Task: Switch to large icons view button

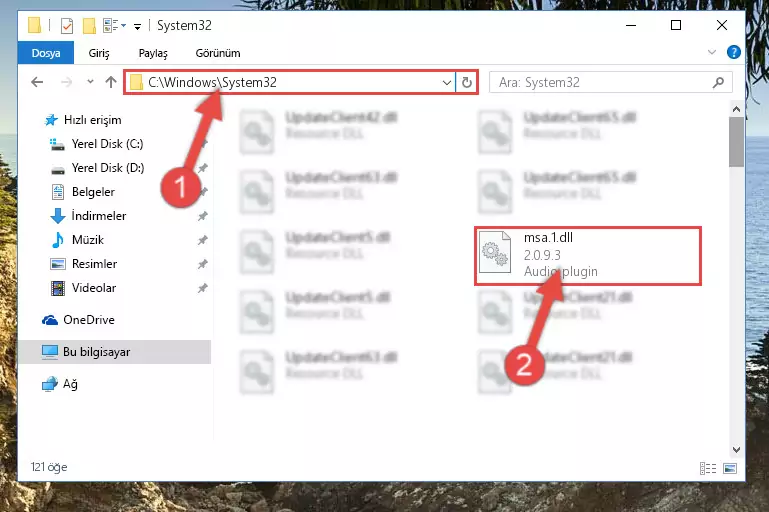Action: pos(730,468)
